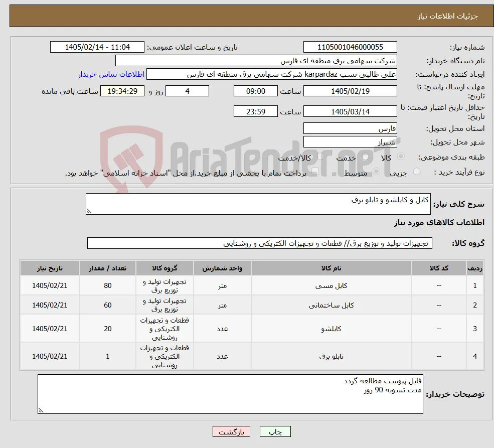Click the توضیحات خریدار text area
The image size is (494, 448).
tap(230, 394)
